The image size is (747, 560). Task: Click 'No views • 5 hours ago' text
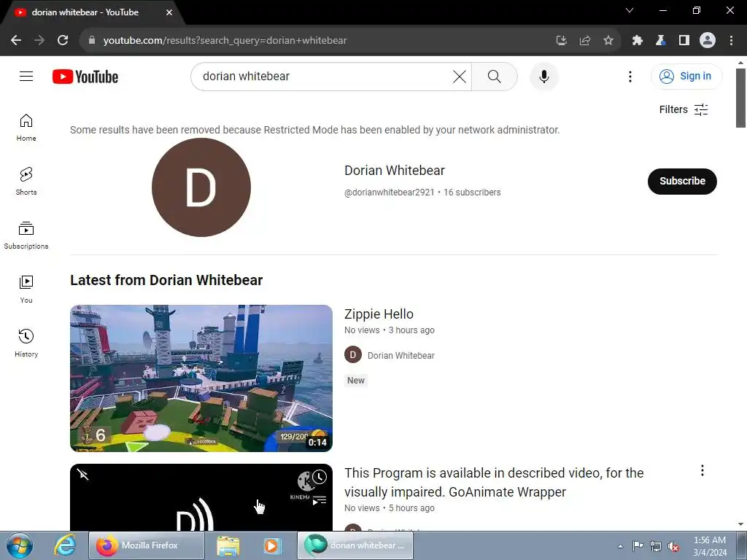(x=390, y=508)
